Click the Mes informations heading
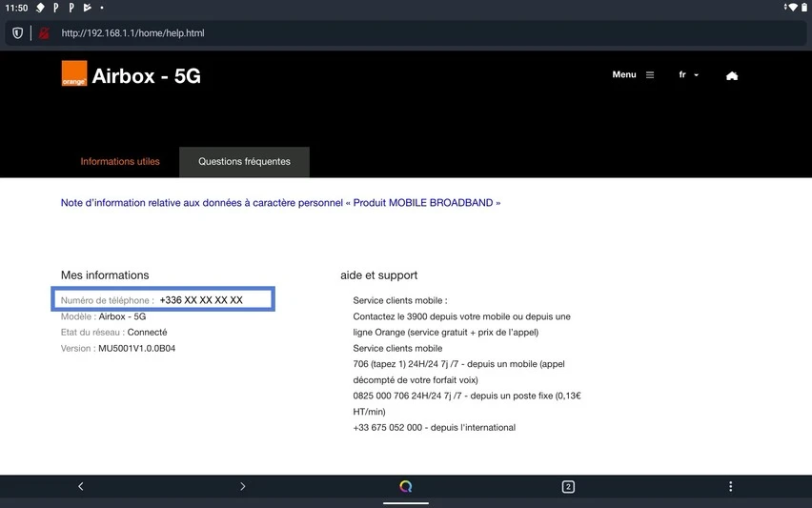Screen dimensions: 812x508 (105, 275)
